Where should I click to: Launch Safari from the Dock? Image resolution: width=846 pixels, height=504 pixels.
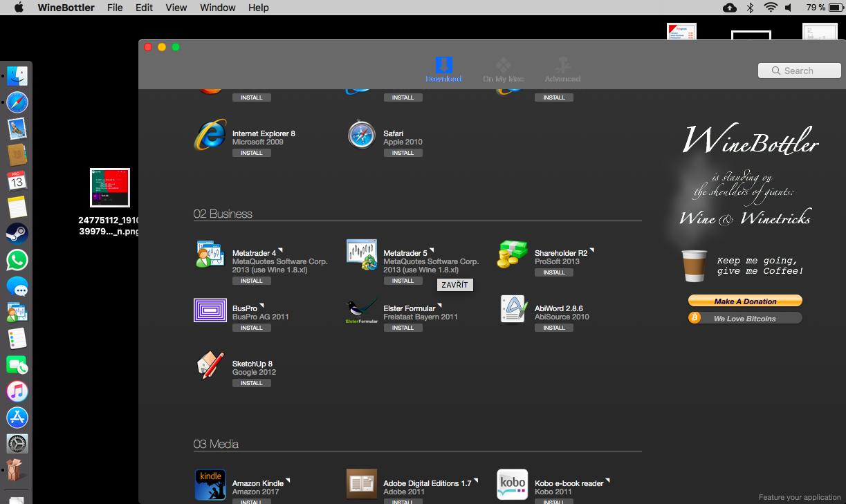[x=17, y=102]
